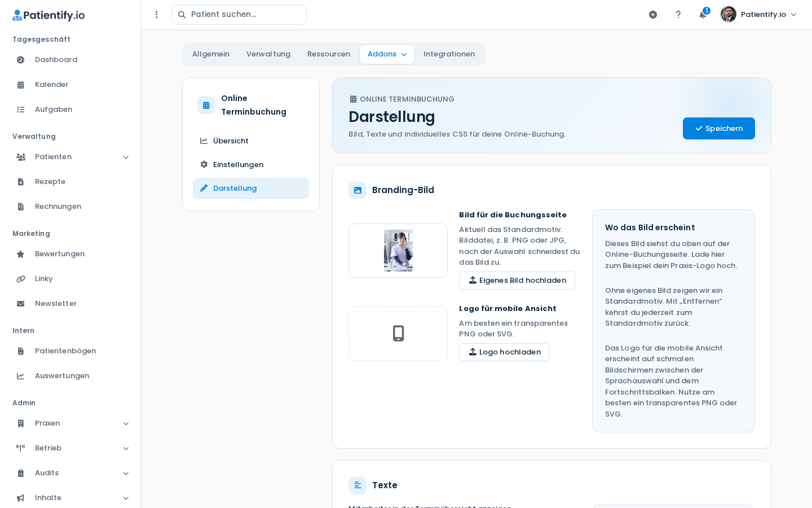
Task: Click Eigenes Bild hochladen
Action: click(517, 281)
